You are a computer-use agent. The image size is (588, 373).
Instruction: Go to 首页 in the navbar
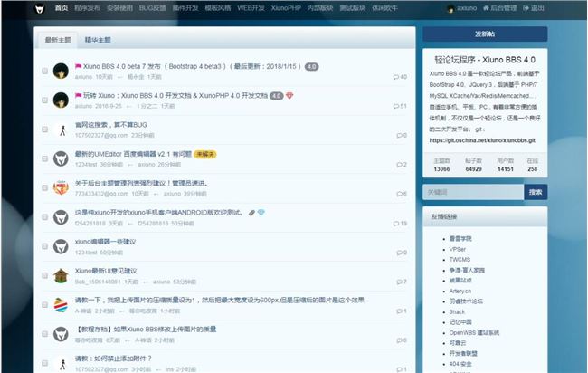62,8
